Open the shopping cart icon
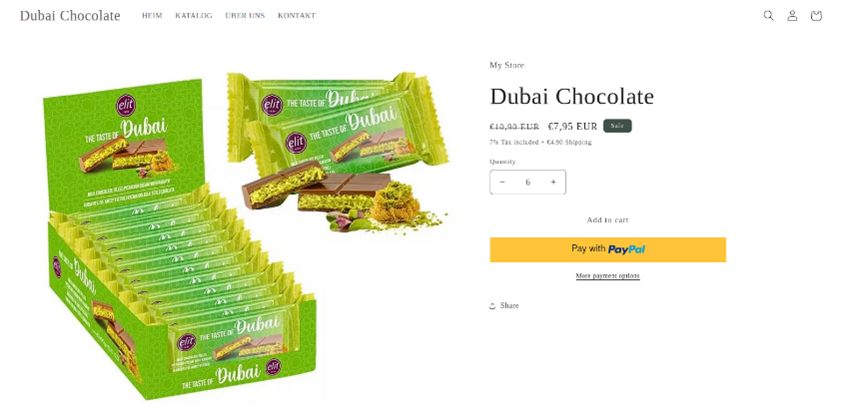 (816, 16)
